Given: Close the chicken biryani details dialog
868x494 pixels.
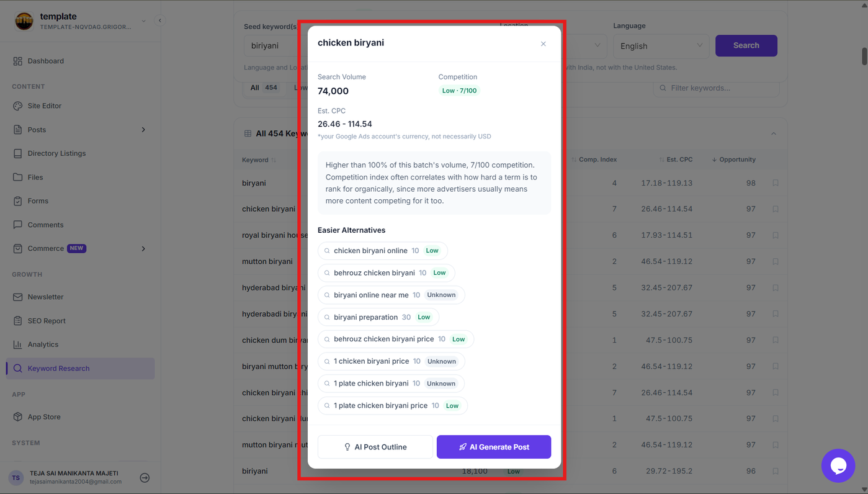Looking at the screenshot, I should pos(543,43).
